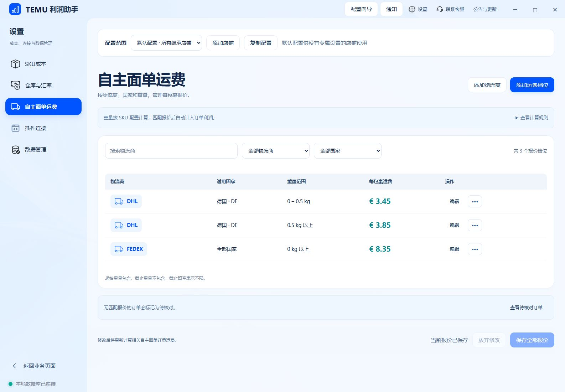Viewport: 565px width, 392px height.
Task: Click the truck icon in FEDEX row
Action: coord(119,249)
